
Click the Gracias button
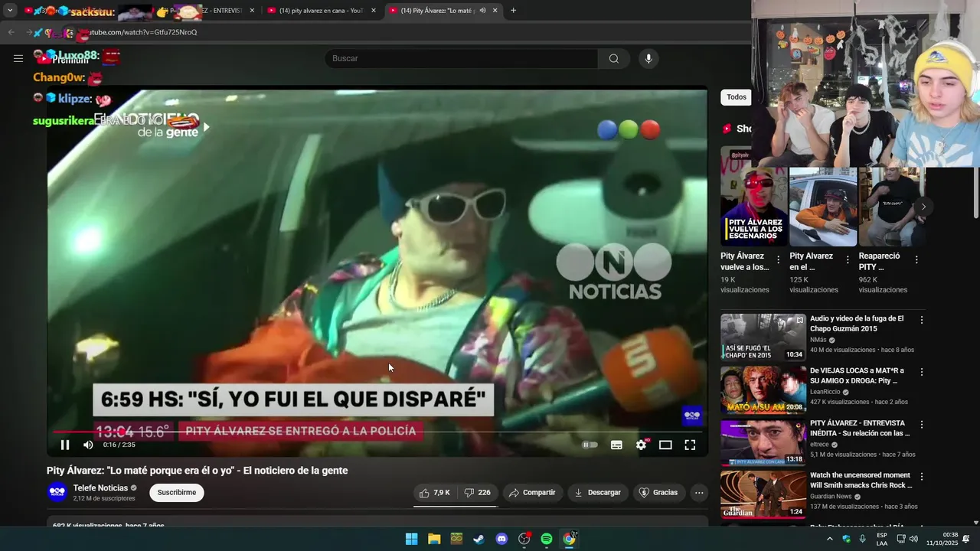pyautogui.click(x=658, y=493)
